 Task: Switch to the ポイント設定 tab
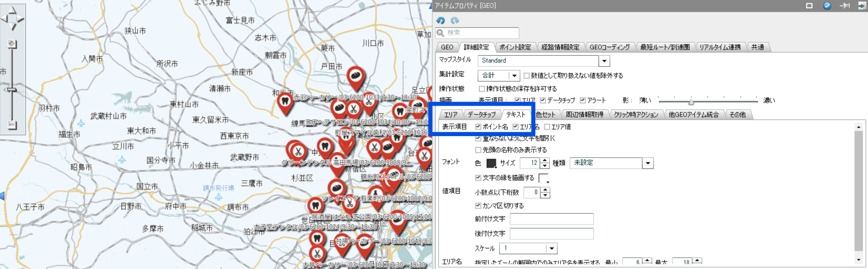(515, 47)
